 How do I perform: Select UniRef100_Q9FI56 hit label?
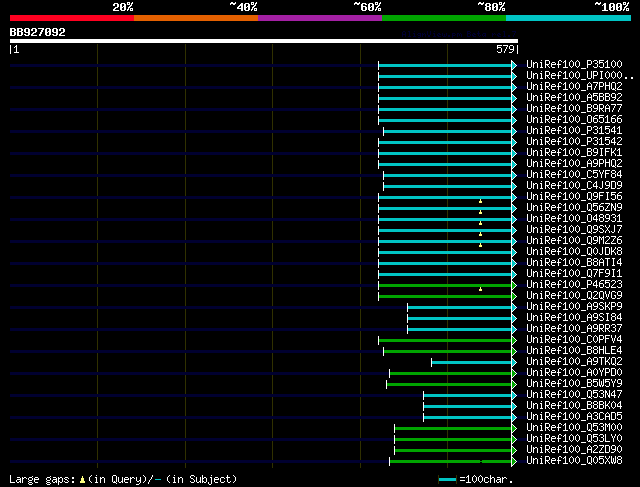tap(574, 197)
